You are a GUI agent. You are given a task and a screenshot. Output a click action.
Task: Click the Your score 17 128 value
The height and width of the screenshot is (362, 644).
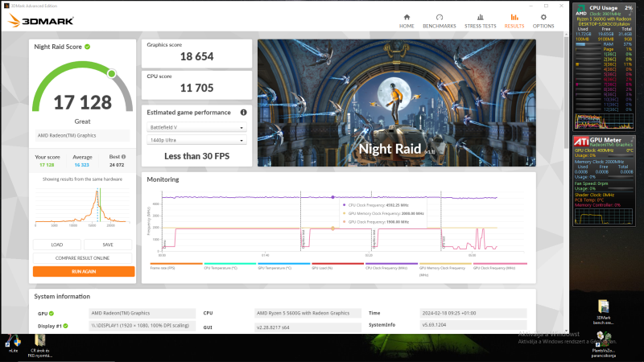click(47, 165)
